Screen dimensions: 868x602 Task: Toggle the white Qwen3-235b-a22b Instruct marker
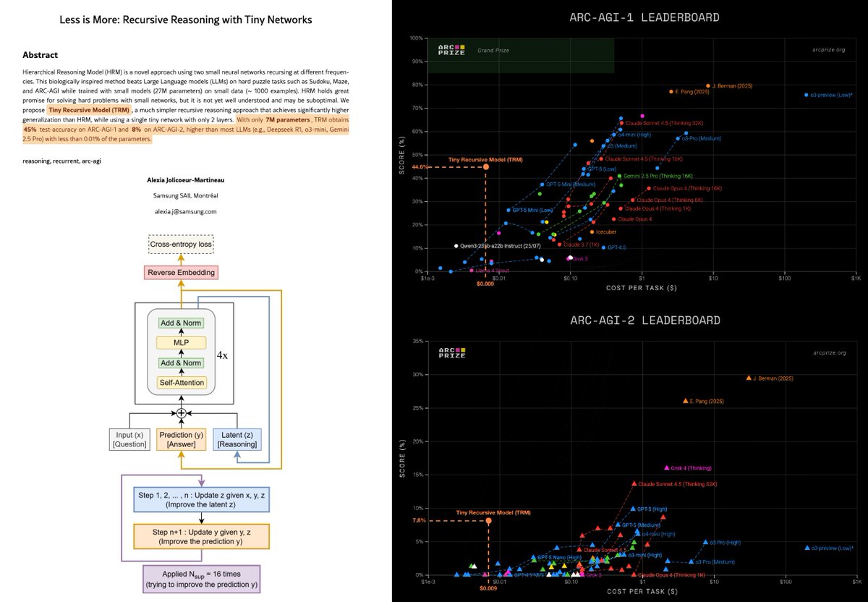click(x=456, y=245)
